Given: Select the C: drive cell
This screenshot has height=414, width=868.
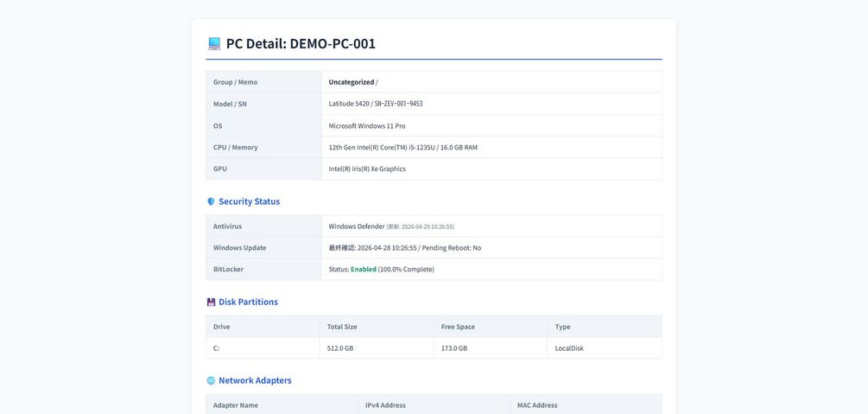Looking at the screenshot, I should (x=263, y=348).
